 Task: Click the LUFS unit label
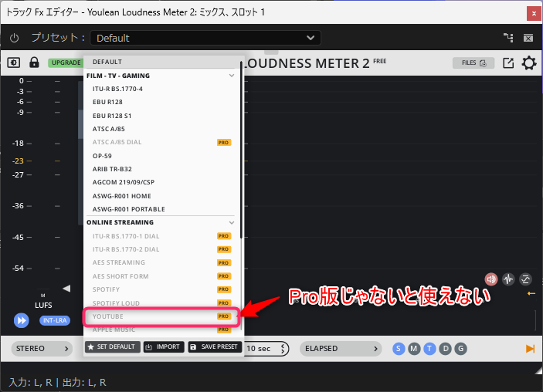tap(43, 305)
